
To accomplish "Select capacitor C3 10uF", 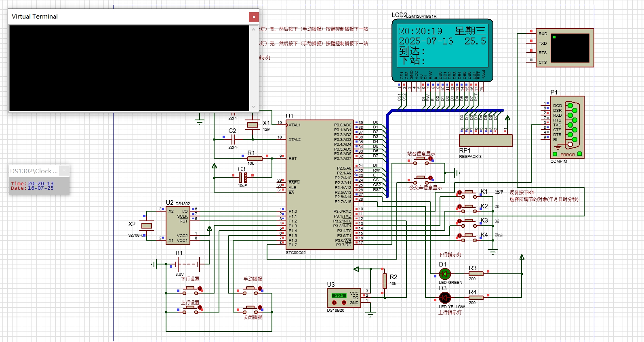I will 242,177.
